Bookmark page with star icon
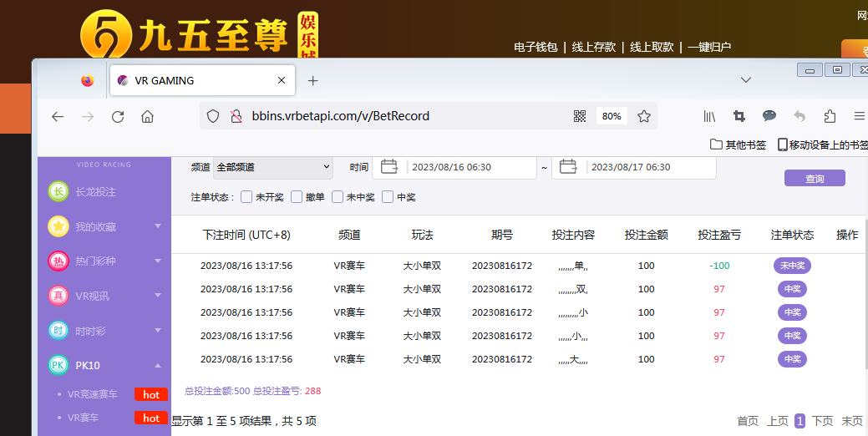The image size is (868, 436). tap(644, 116)
